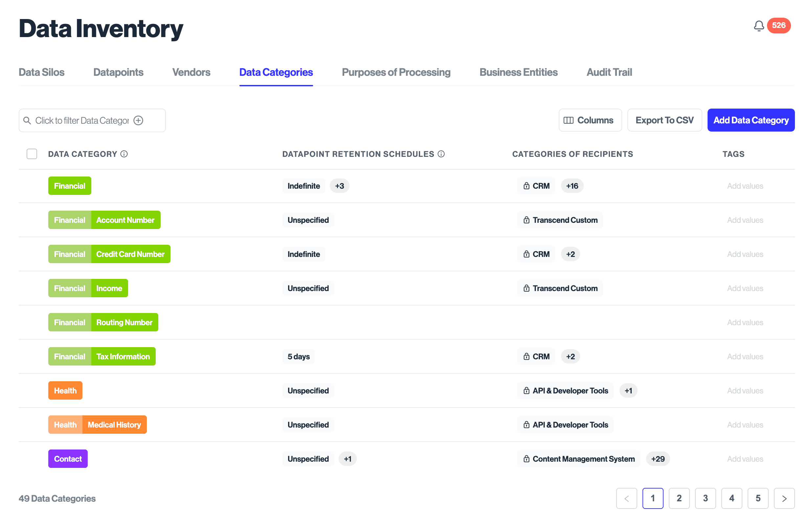This screenshot has height=523, width=812.
Task: Click Datapoint Retention Schedules info icon
Action: [441, 154]
